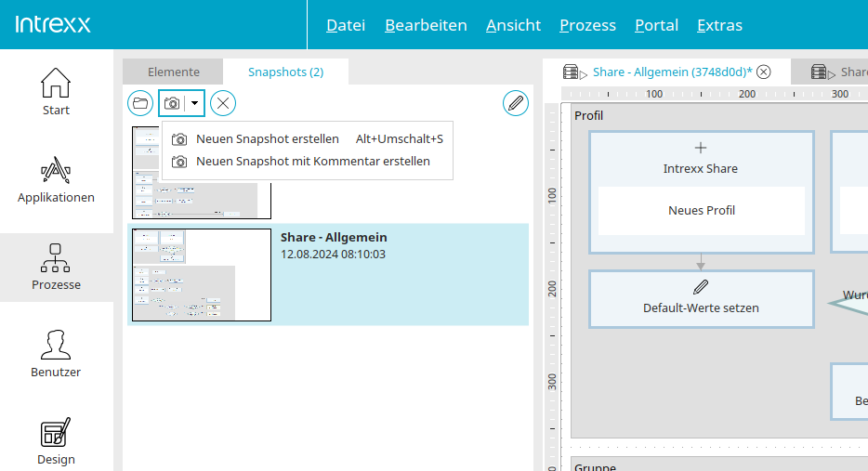Click the open folder icon in snapshots toolbar
Screen dimensions: 868x471
tap(140, 103)
